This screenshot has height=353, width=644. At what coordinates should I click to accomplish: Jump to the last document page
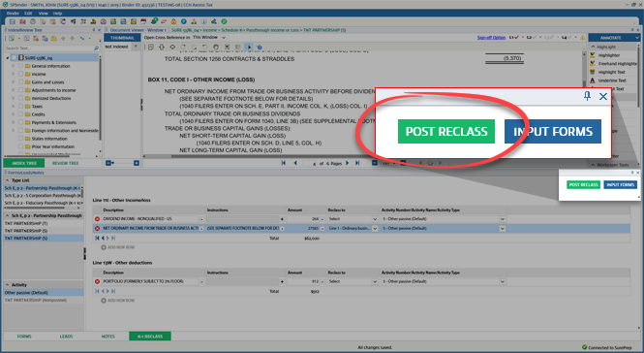(357, 163)
